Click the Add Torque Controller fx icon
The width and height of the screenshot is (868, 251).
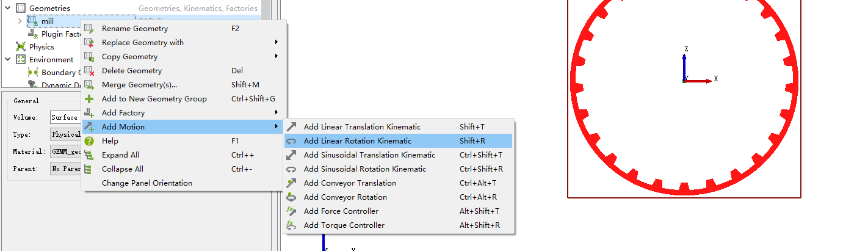(292, 225)
